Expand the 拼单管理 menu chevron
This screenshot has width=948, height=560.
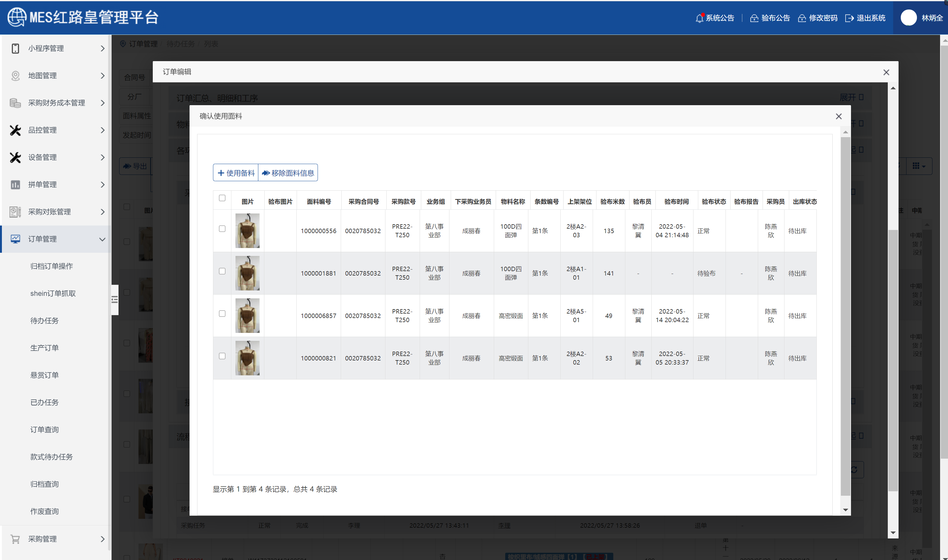[102, 185]
